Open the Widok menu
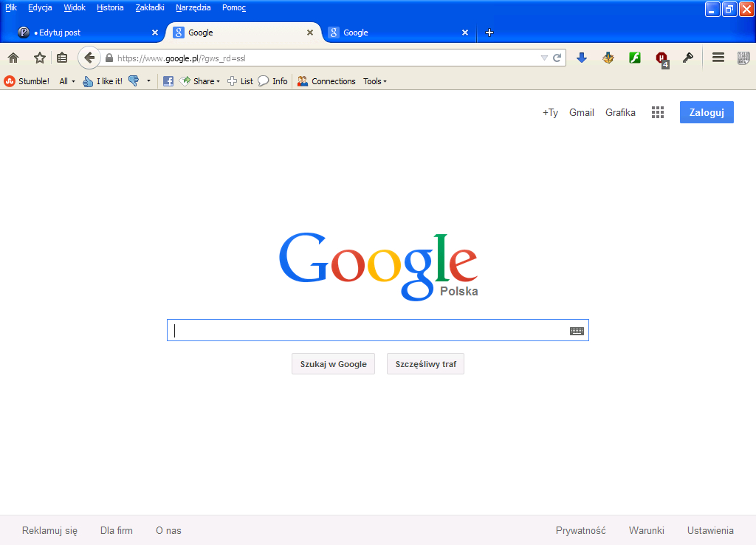This screenshot has width=756, height=545. (x=75, y=7)
